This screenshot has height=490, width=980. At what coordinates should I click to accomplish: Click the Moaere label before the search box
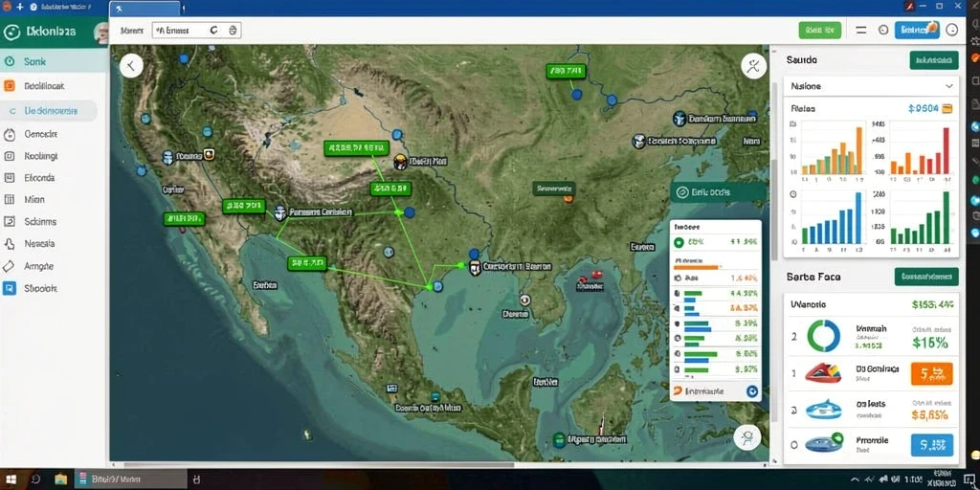(132, 30)
